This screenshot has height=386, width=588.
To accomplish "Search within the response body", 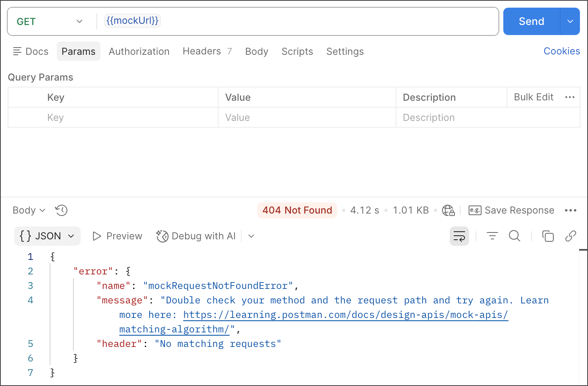I will point(515,236).
